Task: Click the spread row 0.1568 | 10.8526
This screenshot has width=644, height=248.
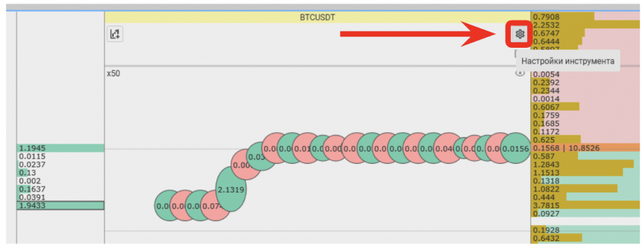Action: pos(587,148)
